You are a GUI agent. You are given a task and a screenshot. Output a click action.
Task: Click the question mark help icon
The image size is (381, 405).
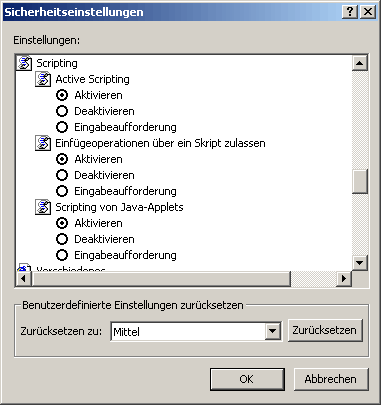pyautogui.click(x=350, y=12)
